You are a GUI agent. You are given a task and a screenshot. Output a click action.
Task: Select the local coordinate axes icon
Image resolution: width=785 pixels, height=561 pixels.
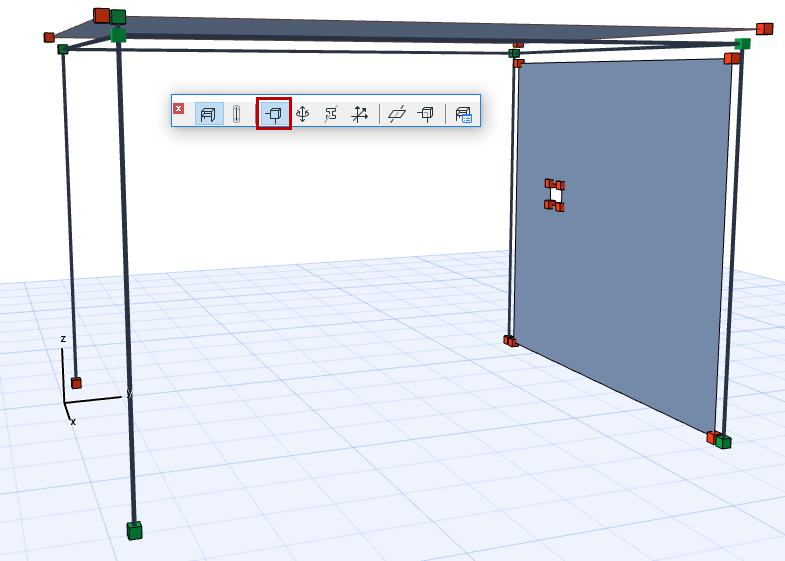pyautogui.click(x=359, y=114)
